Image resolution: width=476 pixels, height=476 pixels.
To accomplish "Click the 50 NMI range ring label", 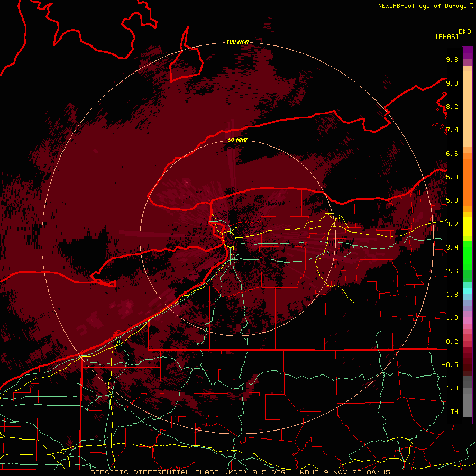I will (x=237, y=140).
